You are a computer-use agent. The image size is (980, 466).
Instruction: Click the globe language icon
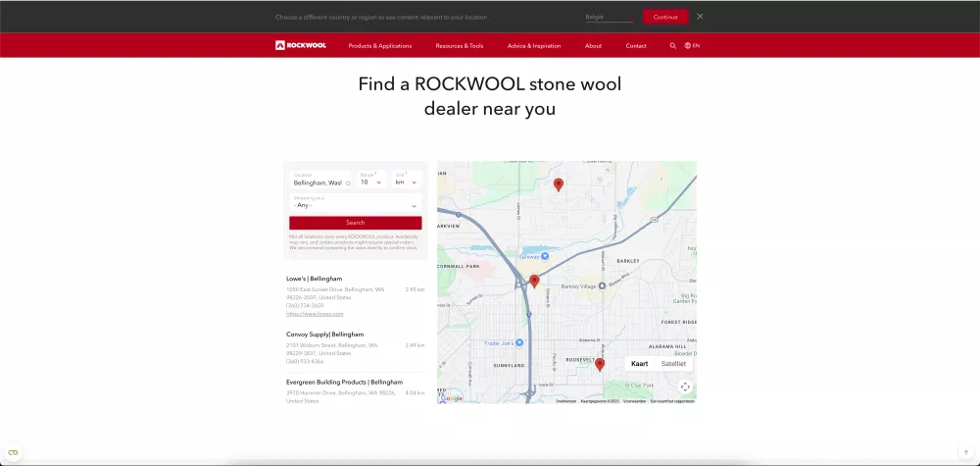pyautogui.click(x=688, y=46)
